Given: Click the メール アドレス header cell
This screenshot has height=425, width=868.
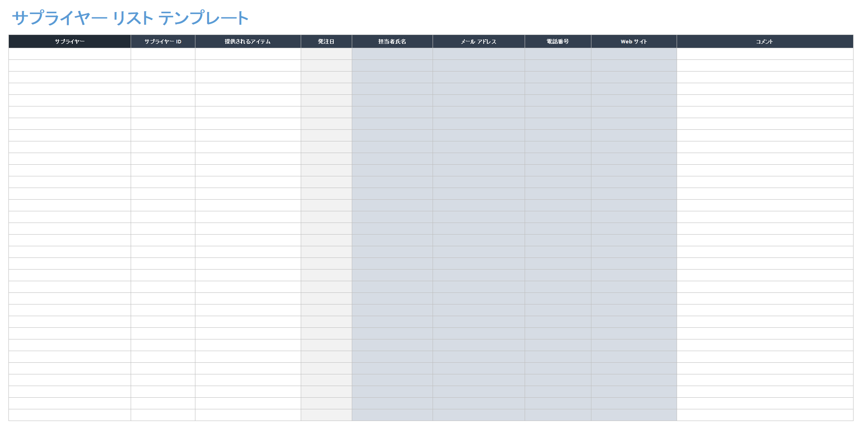Looking at the screenshot, I should pyautogui.click(x=478, y=41).
